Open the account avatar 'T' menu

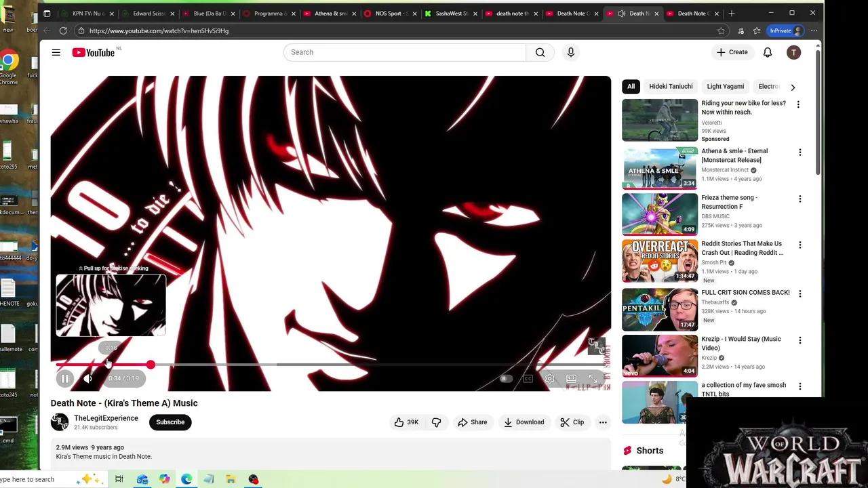click(793, 52)
